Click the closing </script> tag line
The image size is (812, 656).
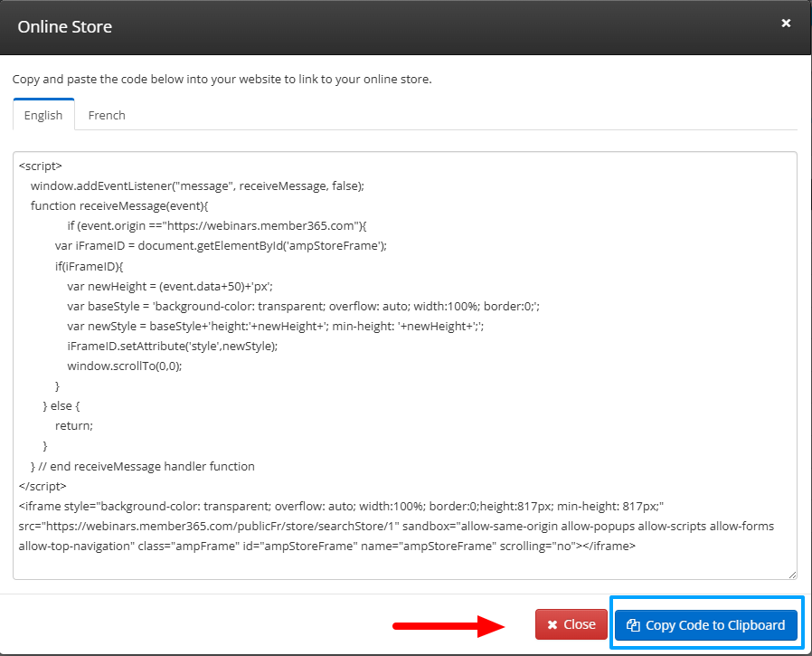click(42, 486)
